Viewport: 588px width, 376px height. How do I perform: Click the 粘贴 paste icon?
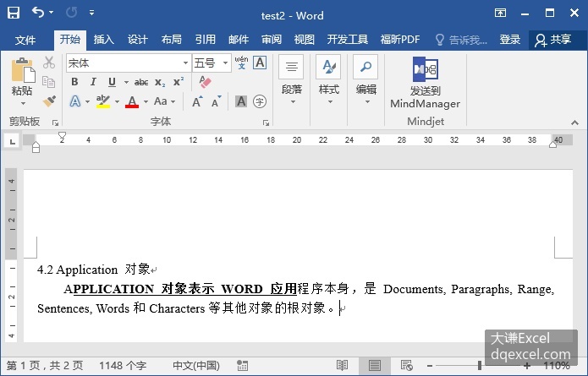click(x=23, y=70)
